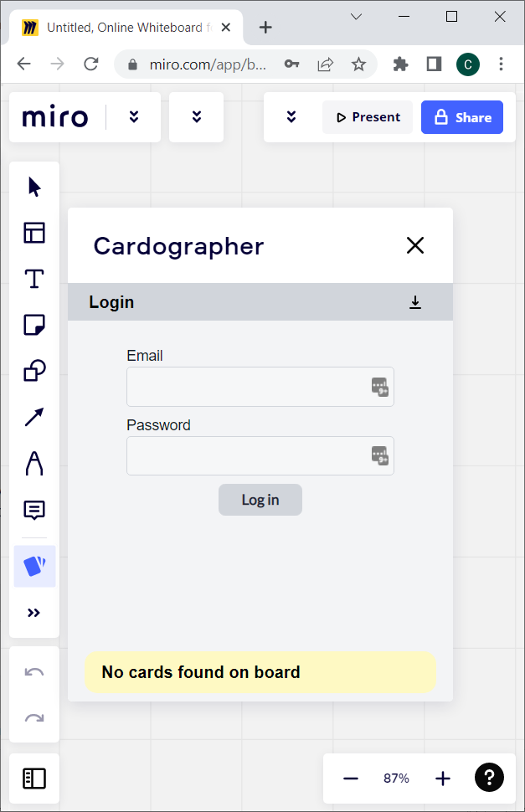Click the Log in button
The width and height of the screenshot is (525, 812).
point(260,500)
